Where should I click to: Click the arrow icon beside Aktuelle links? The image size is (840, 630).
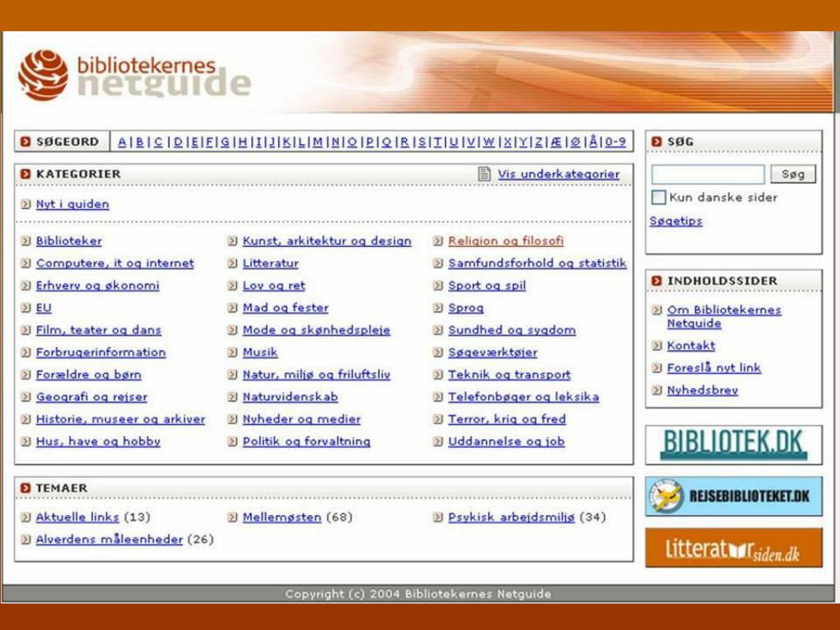point(25,518)
